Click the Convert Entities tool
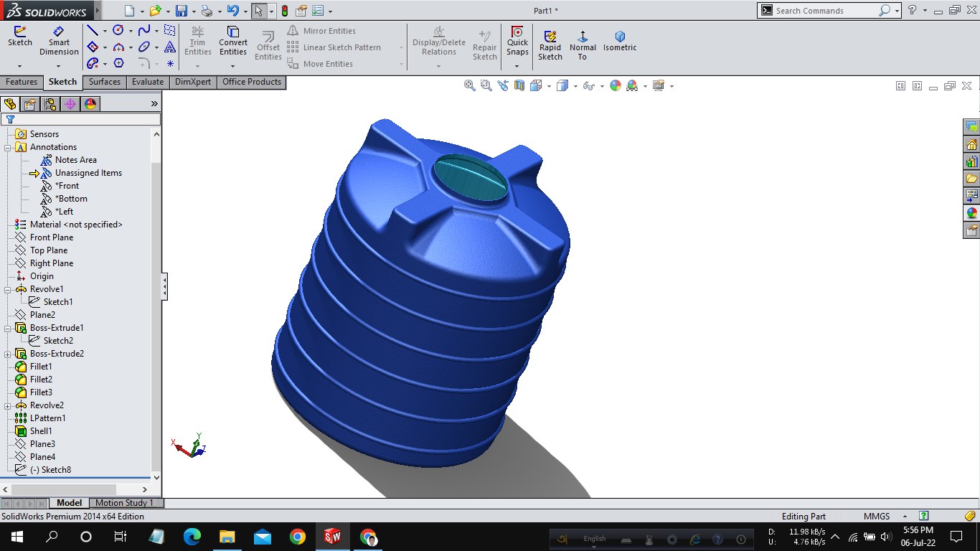Viewport: 980px width, 551px height. (232, 40)
